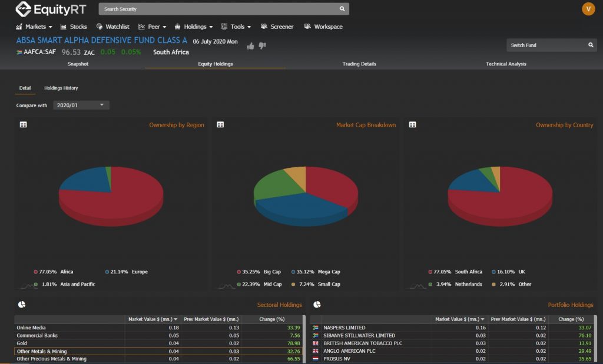Open the Watchlist page
The image size is (603, 364).
click(x=112, y=27)
